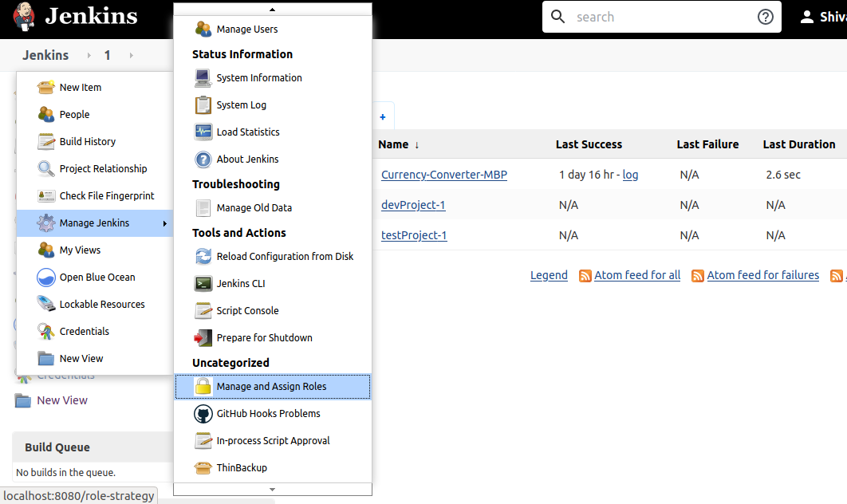
Task: Expand the breadcrumb arrow after 1
Action: click(x=132, y=55)
